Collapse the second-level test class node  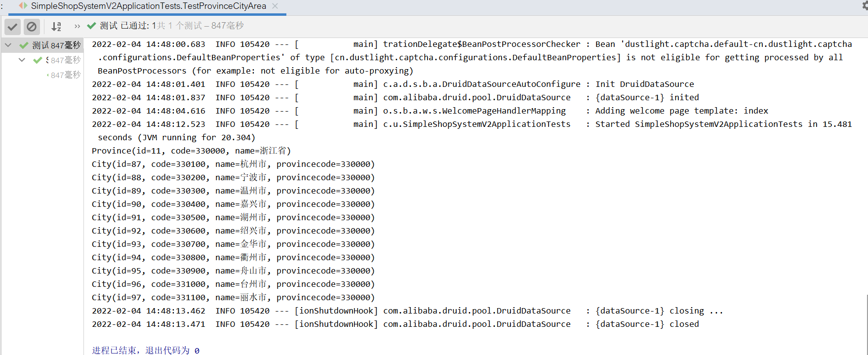pyautogui.click(x=22, y=60)
